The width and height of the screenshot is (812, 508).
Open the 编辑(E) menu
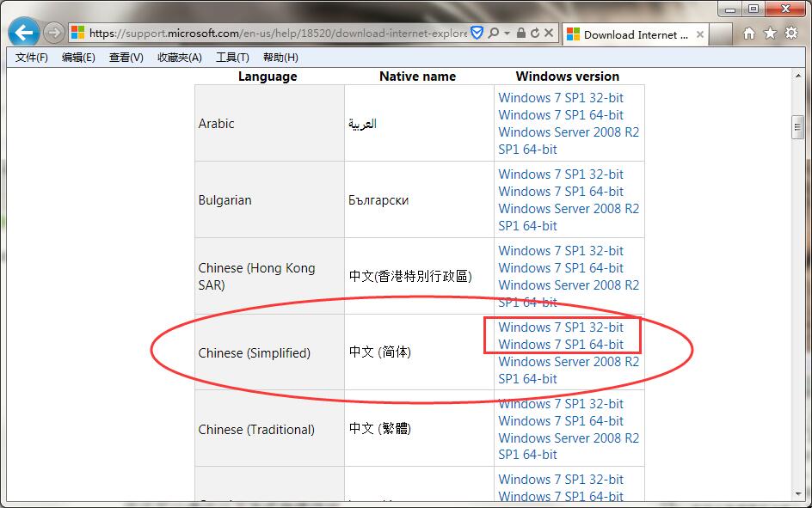pyautogui.click(x=78, y=58)
